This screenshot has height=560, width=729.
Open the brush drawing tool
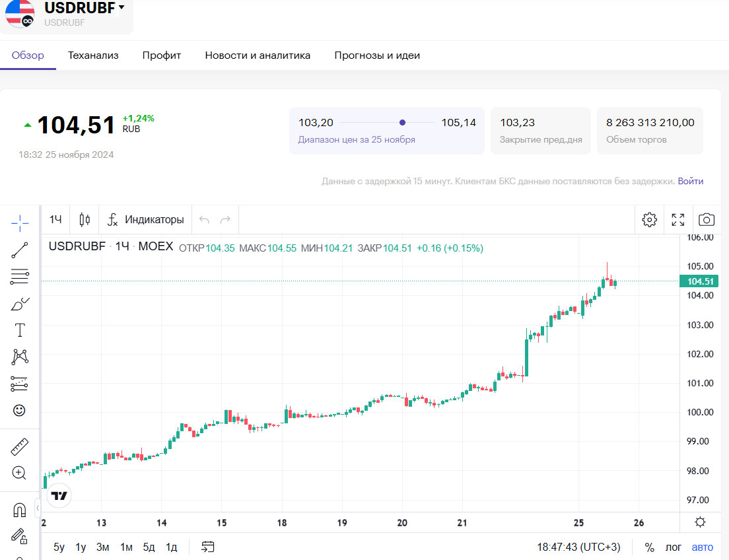tap(20, 304)
